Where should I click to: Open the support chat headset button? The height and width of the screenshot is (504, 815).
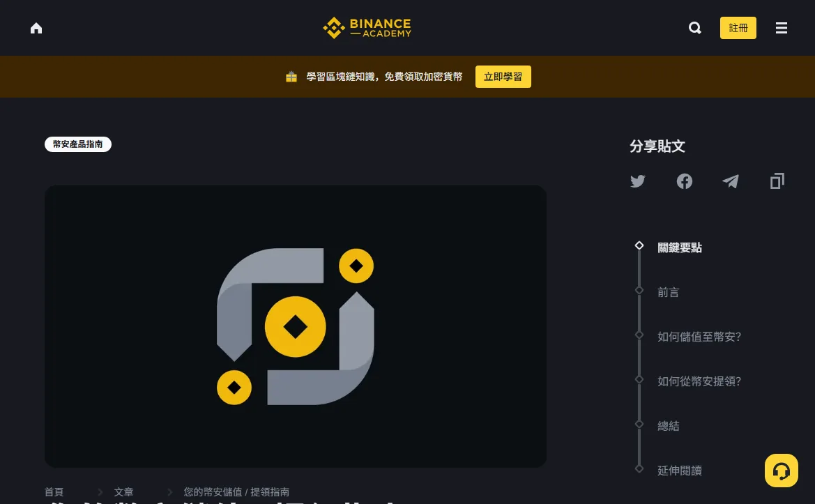click(782, 471)
